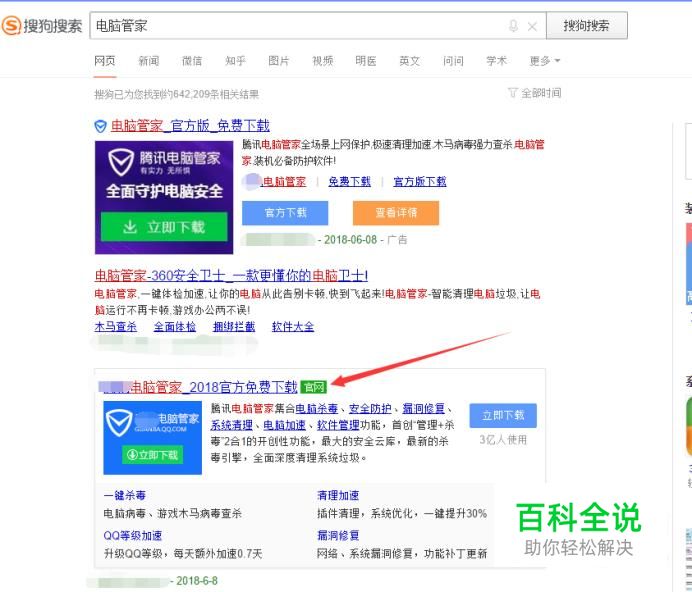Image resolution: width=692 pixels, height=592 pixels.
Task: Click green 立即下载 button in purple banner
Action: click(x=164, y=227)
